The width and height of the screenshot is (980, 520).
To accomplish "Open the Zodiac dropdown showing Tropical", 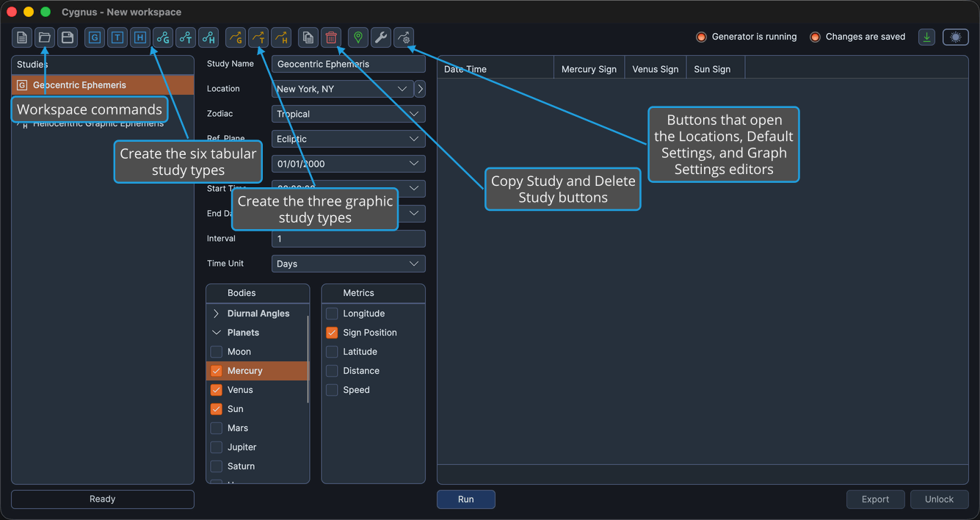I will [x=348, y=114].
